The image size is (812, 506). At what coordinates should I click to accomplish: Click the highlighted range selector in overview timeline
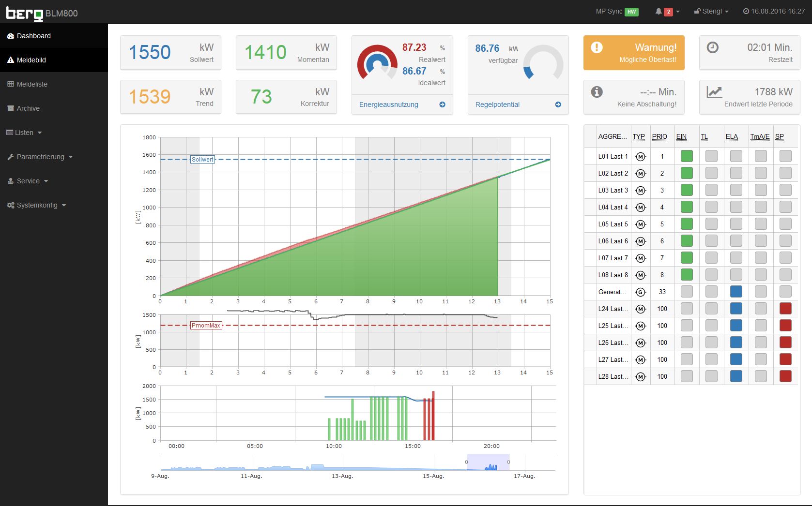point(488,462)
